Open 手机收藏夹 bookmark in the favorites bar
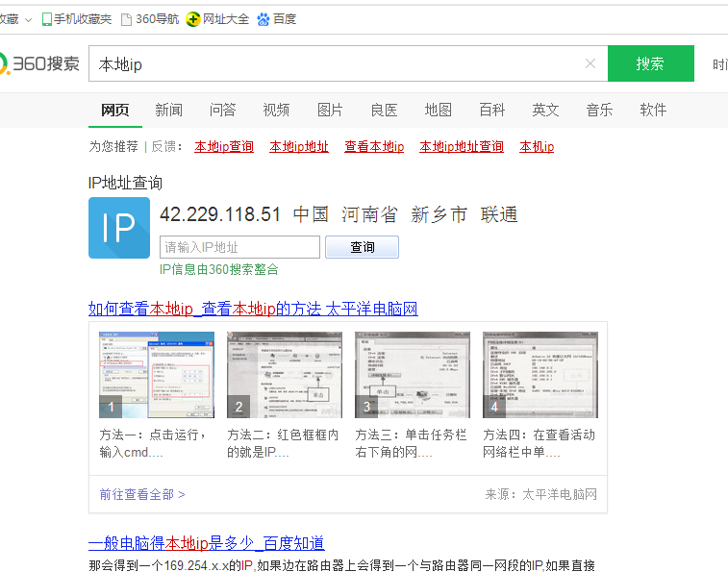Image resolution: width=728 pixels, height=572 pixels. click(x=77, y=19)
